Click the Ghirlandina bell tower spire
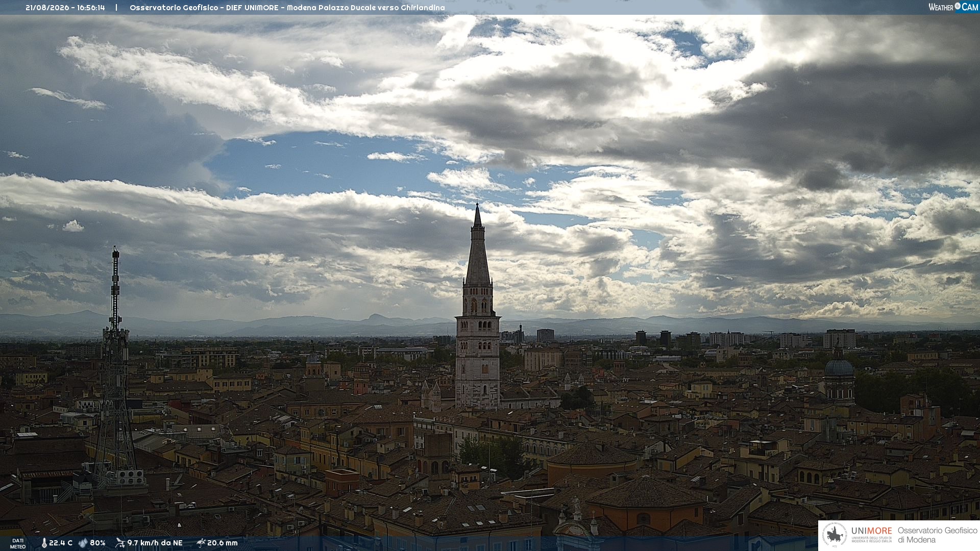The height and width of the screenshot is (551, 980). (x=477, y=244)
